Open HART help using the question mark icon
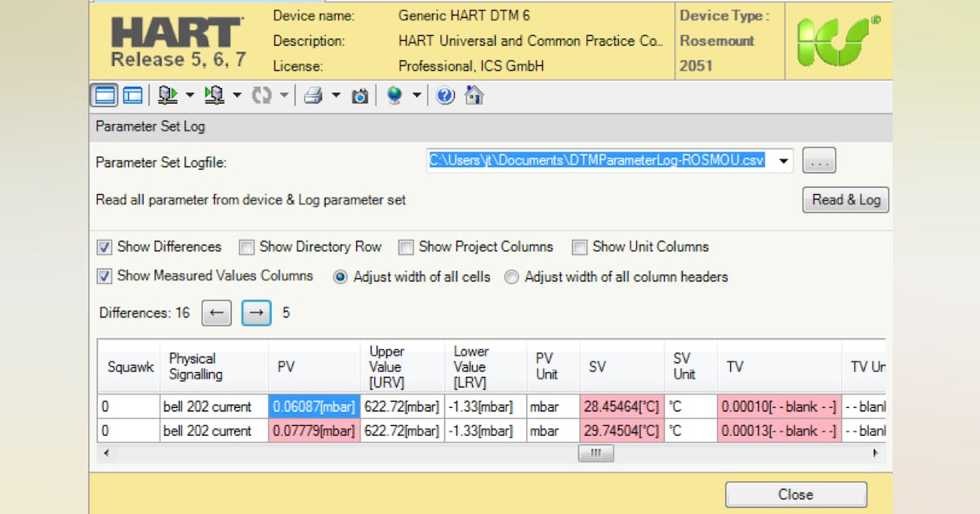 [446, 95]
